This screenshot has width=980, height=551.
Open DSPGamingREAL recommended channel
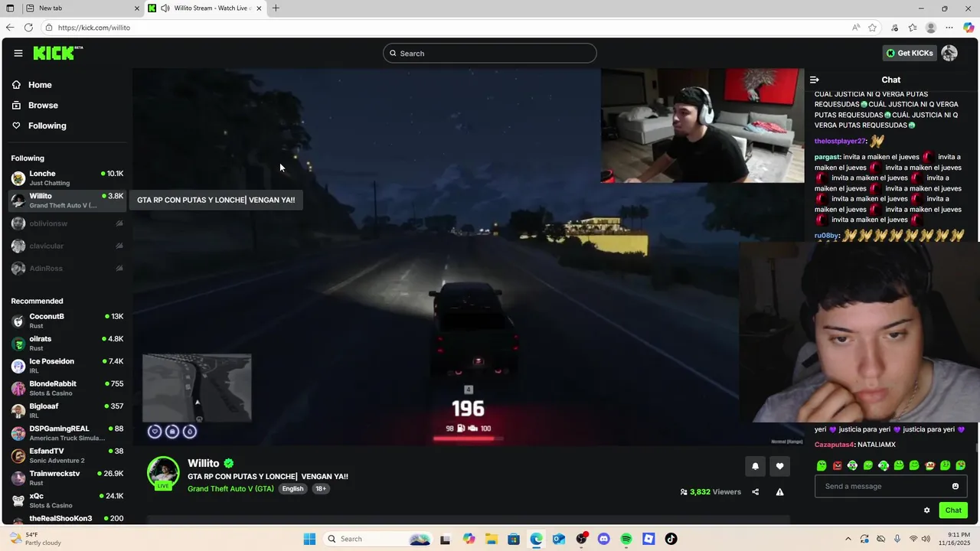click(67, 433)
